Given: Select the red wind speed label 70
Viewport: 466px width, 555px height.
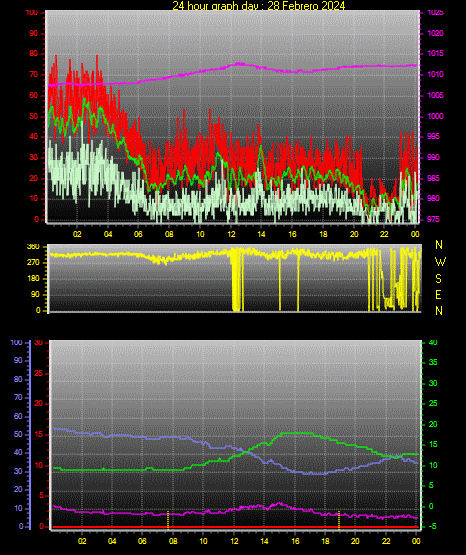Looking at the screenshot, I should click(34, 75).
